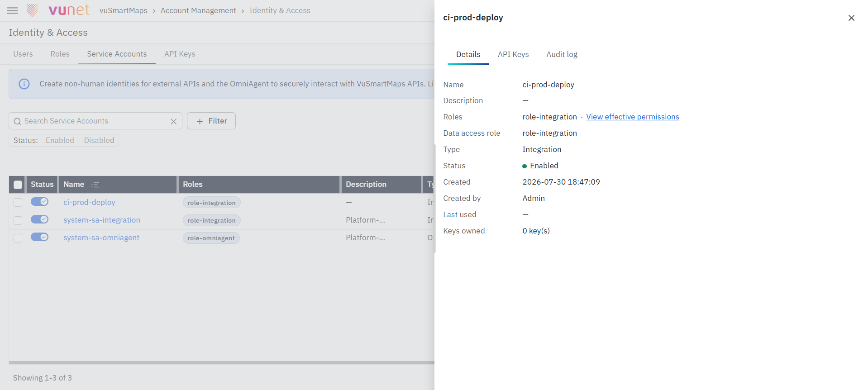
Task: Select the Service Accounts tab
Action: click(117, 54)
